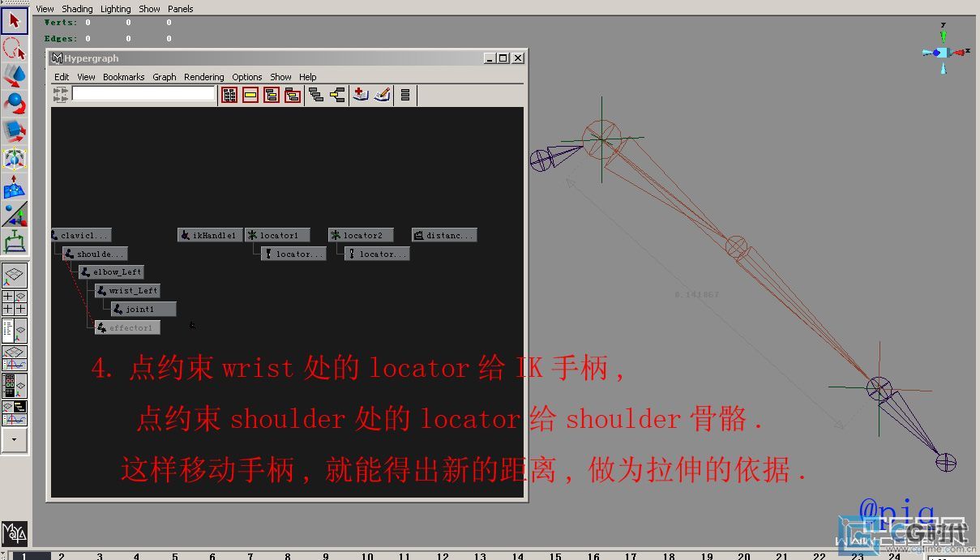Select the soft modification tool
980x560 pixels.
[x=15, y=187]
